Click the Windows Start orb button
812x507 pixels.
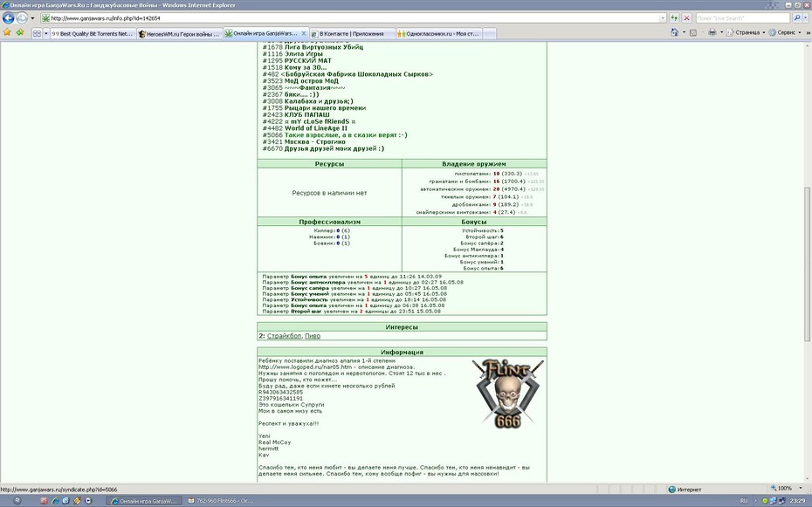click(x=17, y=501)
